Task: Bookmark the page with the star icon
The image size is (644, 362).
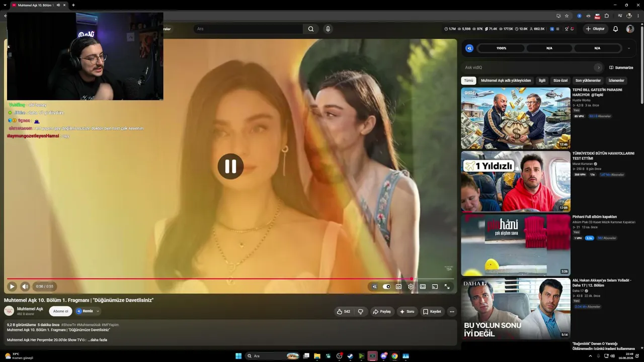Action: 567,16
